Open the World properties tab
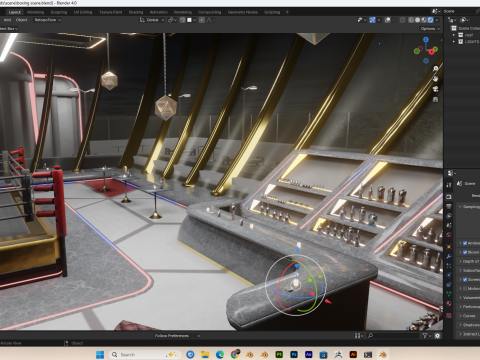The height and width of the screenshot is (360, 480). [x=449, y=235]
